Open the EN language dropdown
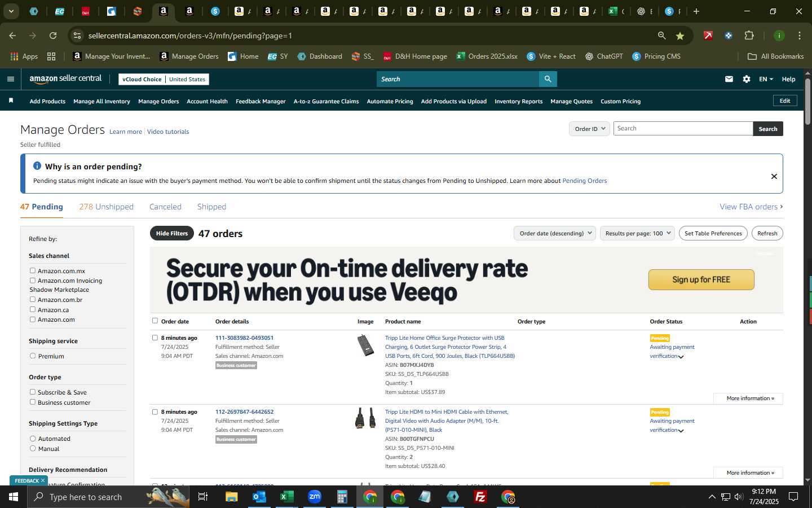This screenshot has width=812, height=508. (x=766, y=79)
